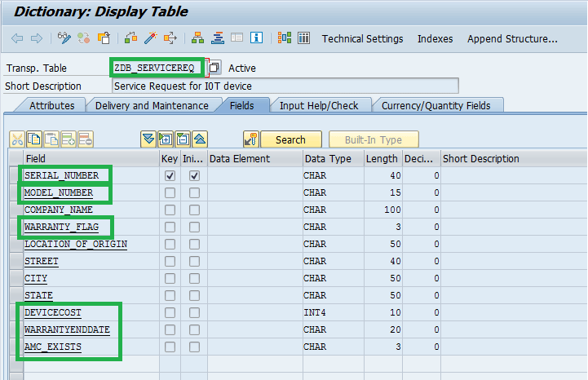Click the copy icon beside table name
The width and height of the screenshot is (588, 380).
(x=214, y=68)
